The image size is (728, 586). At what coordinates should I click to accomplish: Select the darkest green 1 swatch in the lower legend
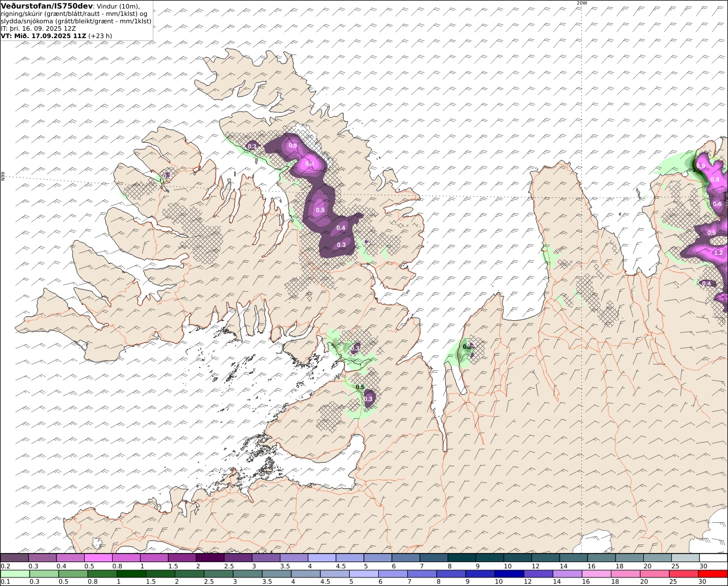point(131,573)
